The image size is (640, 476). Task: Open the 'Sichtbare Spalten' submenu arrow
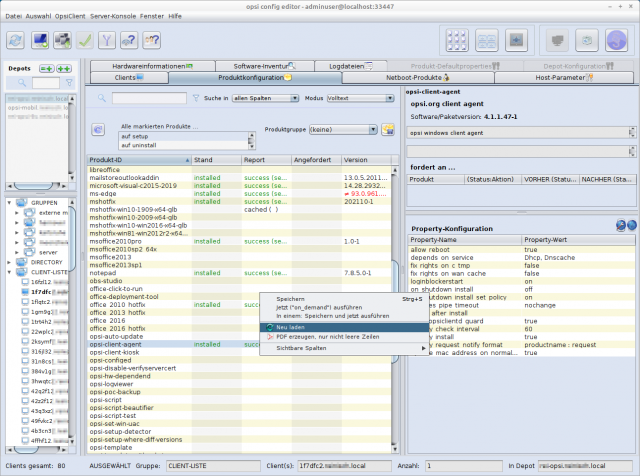[x=424, y=348]
